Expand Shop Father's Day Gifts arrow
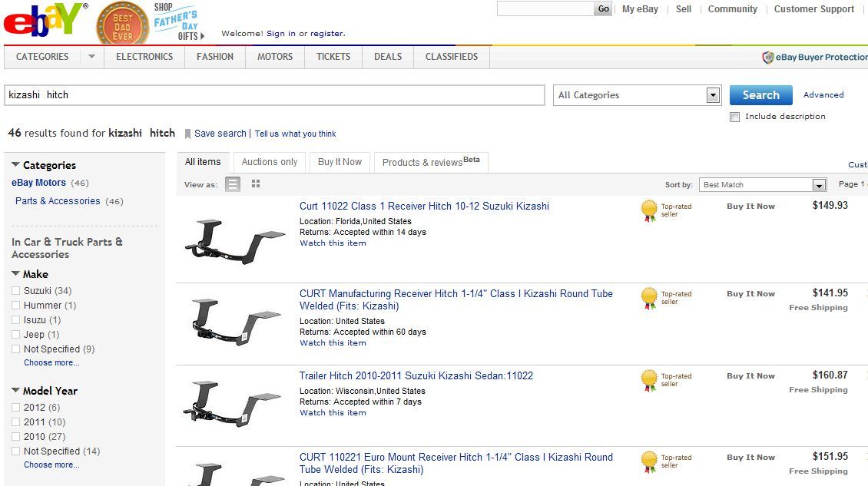868x486 pixels. (202, 36)
